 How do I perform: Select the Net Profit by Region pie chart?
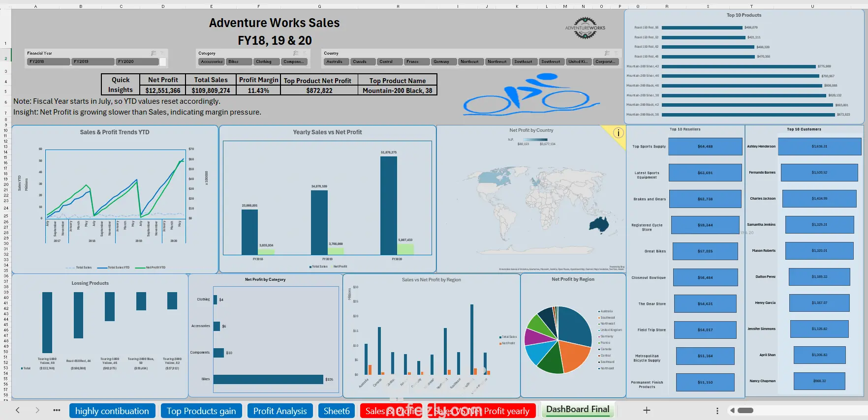pyautogui.click(x=558, y=340)
